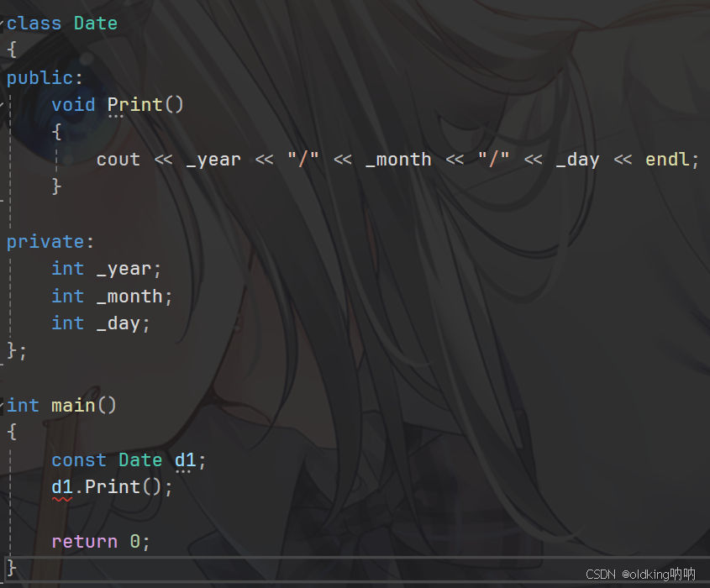Click "_day" inside the cout statement

coord(578,160)
